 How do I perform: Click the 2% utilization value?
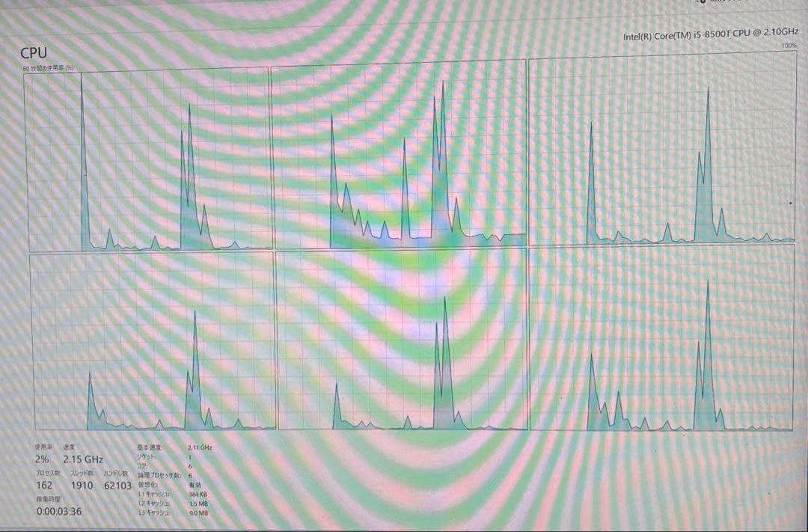[43, 459]
